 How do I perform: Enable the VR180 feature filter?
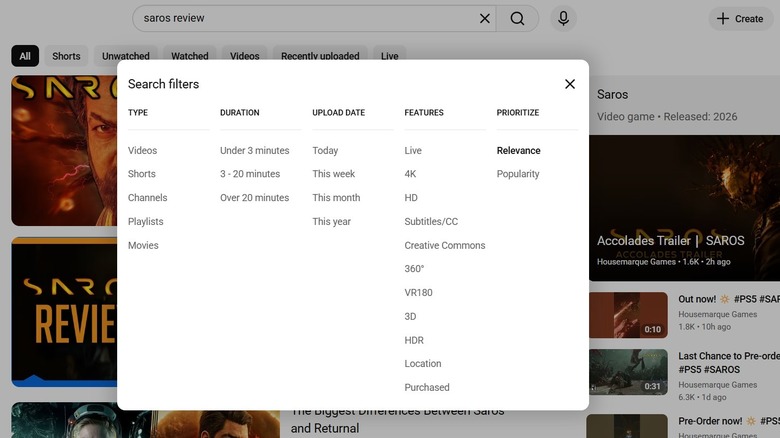(418, 293)
